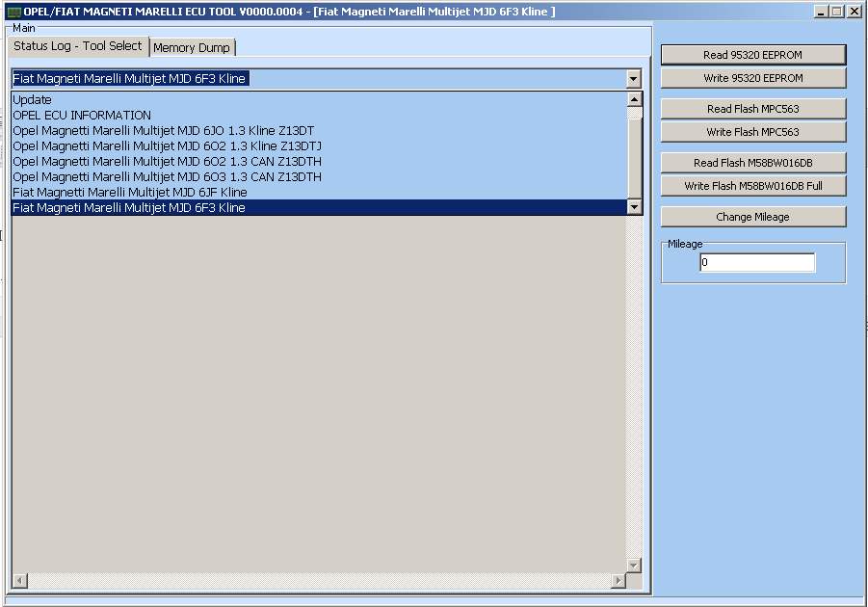868x607 pixels.
Task: Focus the Mileage input field
Action: 757,262
